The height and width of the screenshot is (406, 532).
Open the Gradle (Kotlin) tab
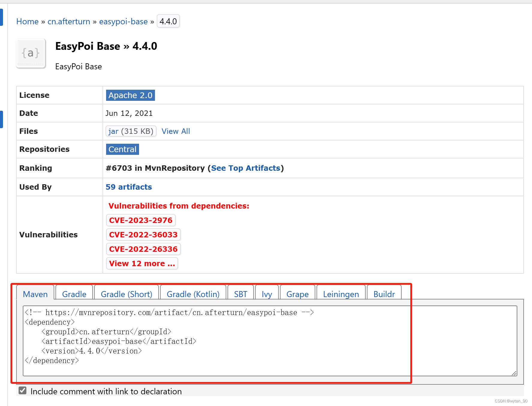click(x=193, y=294)
